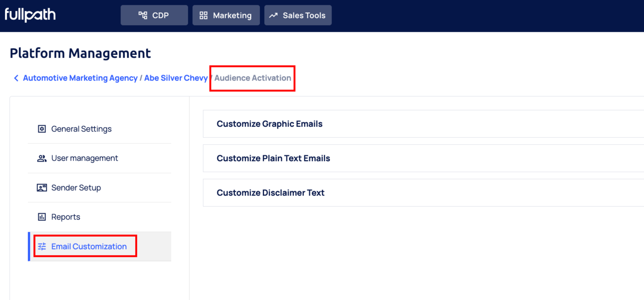Click the CDP hierarchy icon
The width and height of the screenshot is (644, 300).
pos(143,15)
